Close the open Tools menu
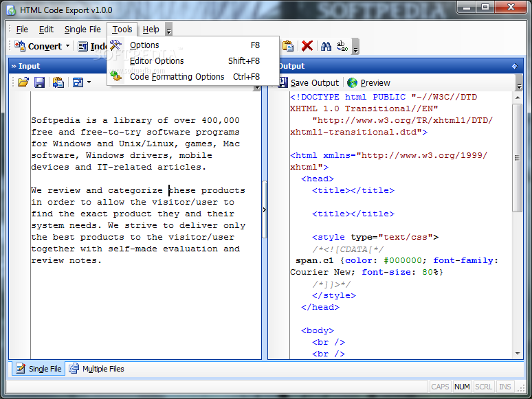Viewport: 532px width, 399px height. [122, 30]
